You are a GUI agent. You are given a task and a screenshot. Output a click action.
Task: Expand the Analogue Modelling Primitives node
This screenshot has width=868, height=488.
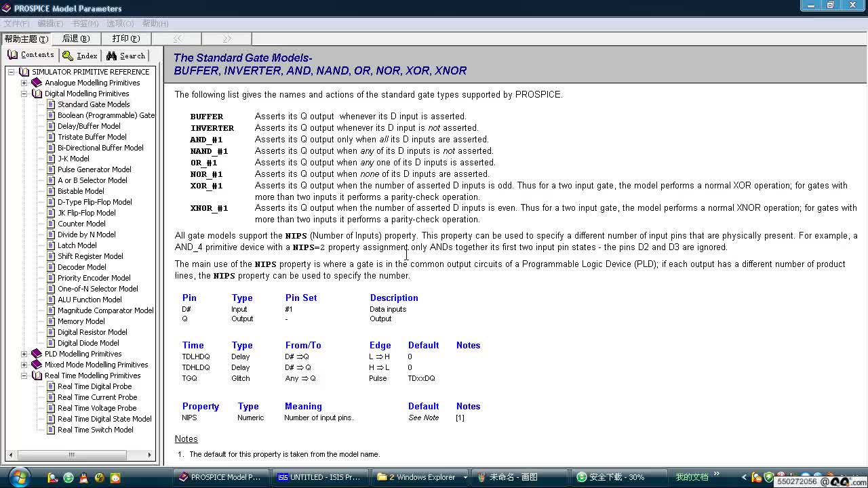coord(24,83)
